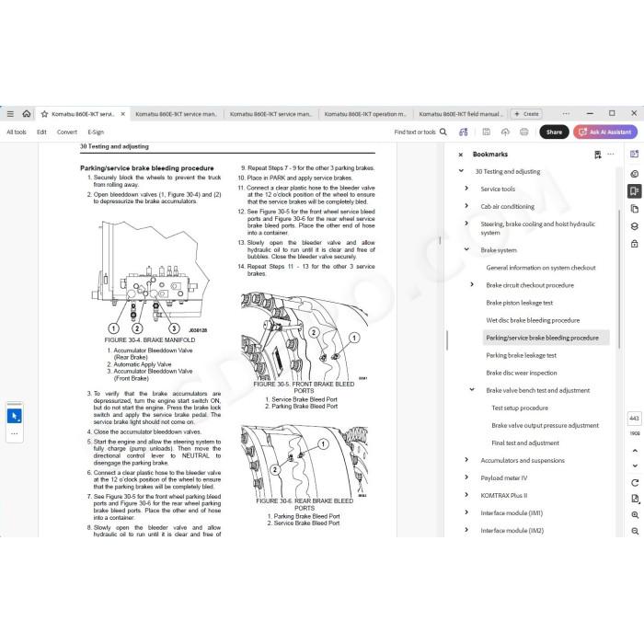Open comments panel in right rail
The width and height of the screenshot is (644, 644).
point(634,174)
